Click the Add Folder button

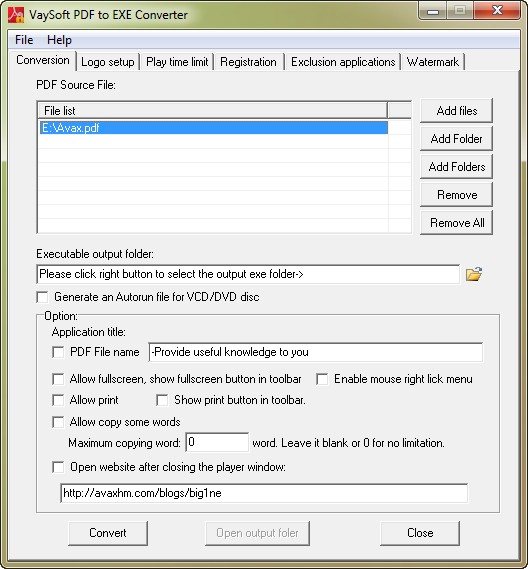(457, 138)
